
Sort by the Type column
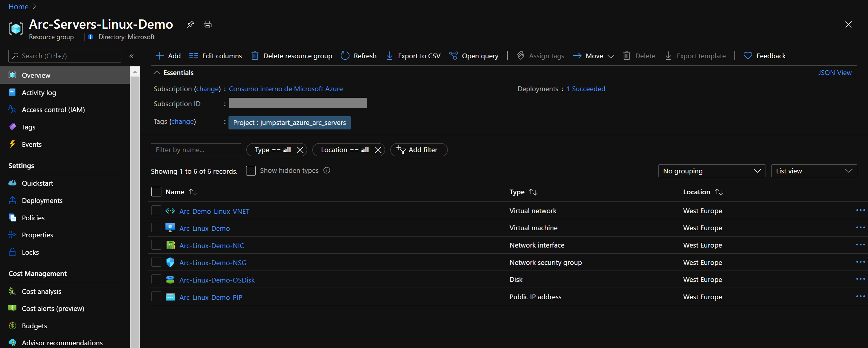click(523, 192)
